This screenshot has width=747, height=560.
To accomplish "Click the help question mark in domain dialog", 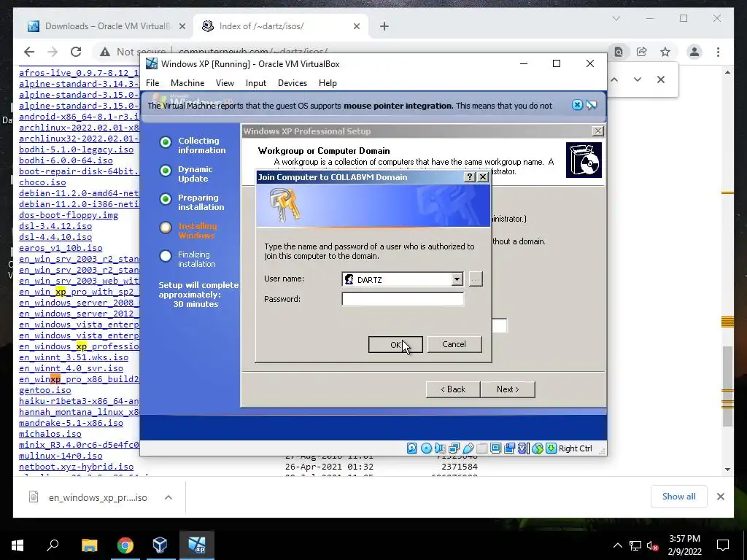I will [x=470, y=177].
